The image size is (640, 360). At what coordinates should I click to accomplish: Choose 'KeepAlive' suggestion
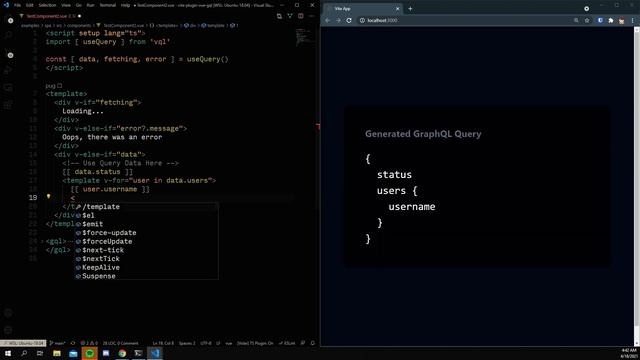point(146,267)
